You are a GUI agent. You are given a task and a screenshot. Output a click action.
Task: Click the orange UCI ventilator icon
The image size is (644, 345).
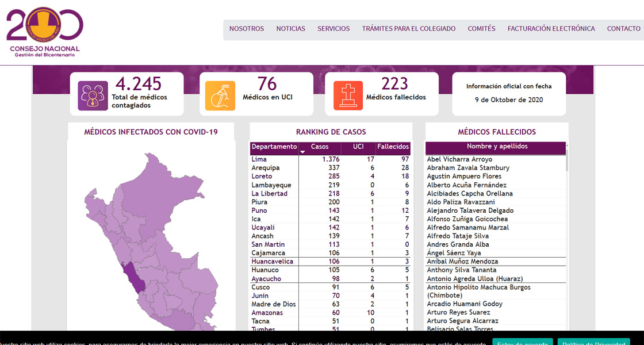(x=220, y=95)
